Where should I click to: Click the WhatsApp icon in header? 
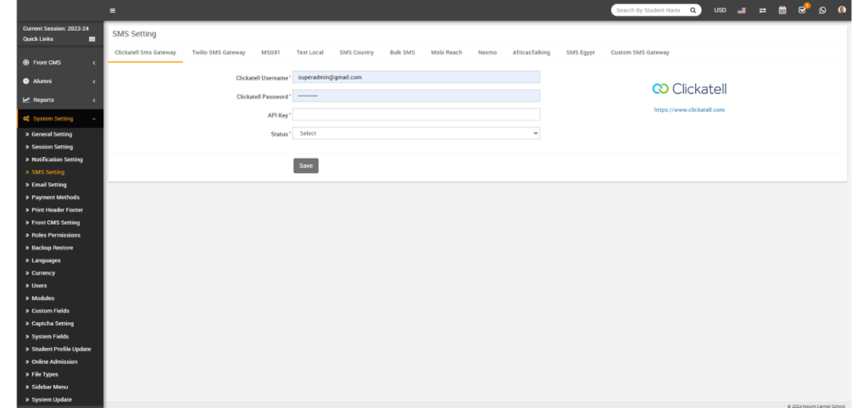coord(822,10)
